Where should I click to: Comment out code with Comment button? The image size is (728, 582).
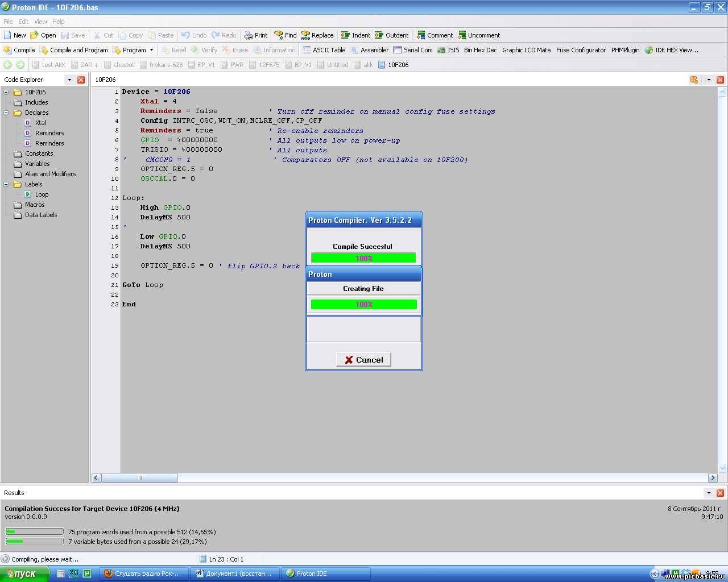click(x=435, y=35)
